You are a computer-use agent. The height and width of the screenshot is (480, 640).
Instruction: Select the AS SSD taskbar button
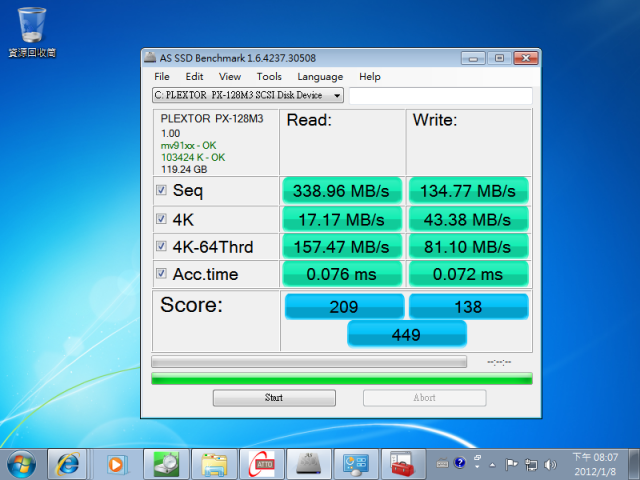(309, 464)
